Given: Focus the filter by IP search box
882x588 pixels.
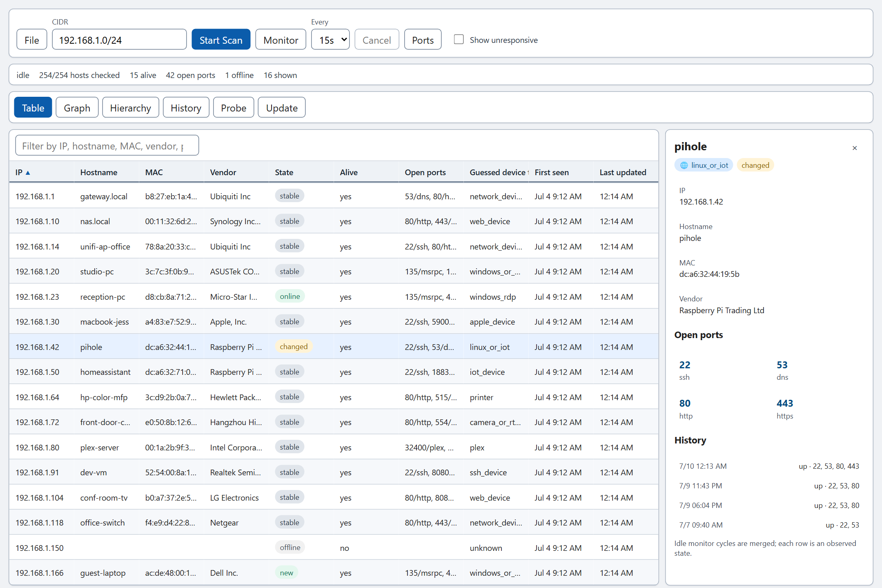Looking at the screenshot, I should pos(107,145).
